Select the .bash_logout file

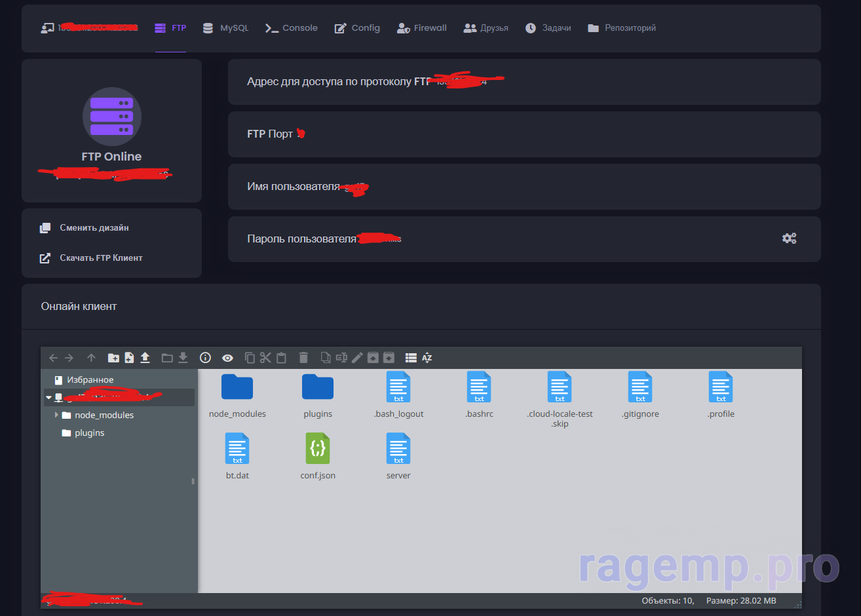398,395
